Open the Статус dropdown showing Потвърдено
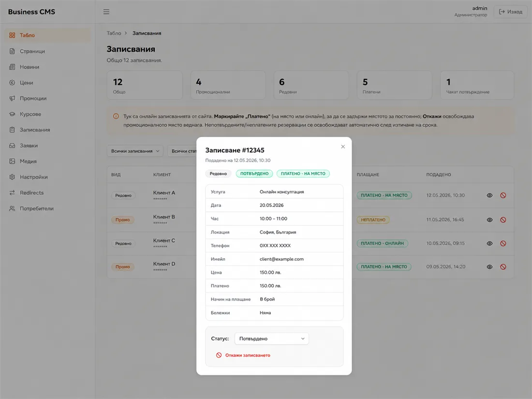 coord(272,339)
